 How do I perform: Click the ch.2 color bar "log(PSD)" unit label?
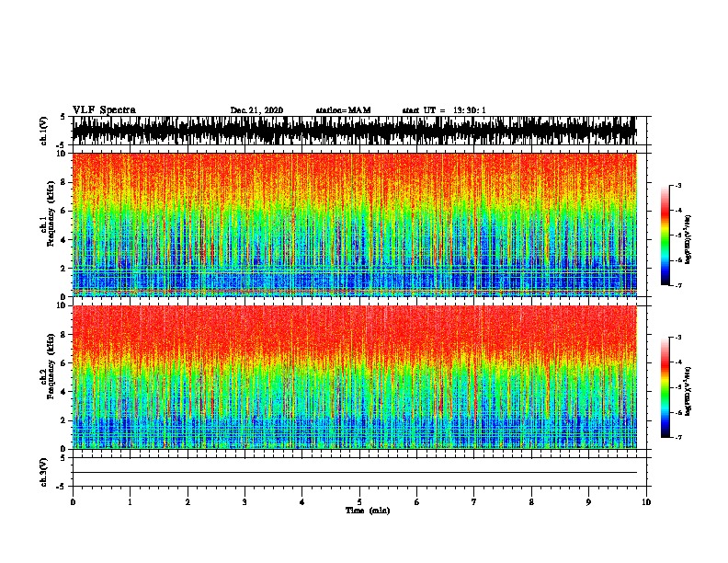(x=688, y=391)
